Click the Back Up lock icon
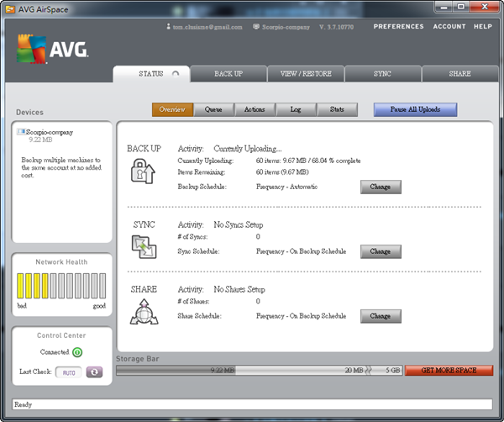This screenshot has height=422, width=504. coord(143,171)
